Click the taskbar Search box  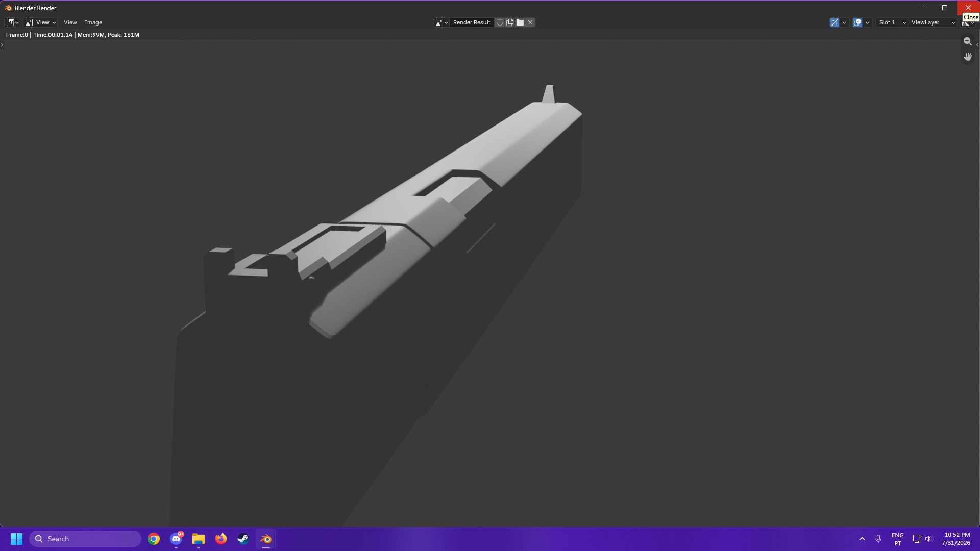pos(85,539)
